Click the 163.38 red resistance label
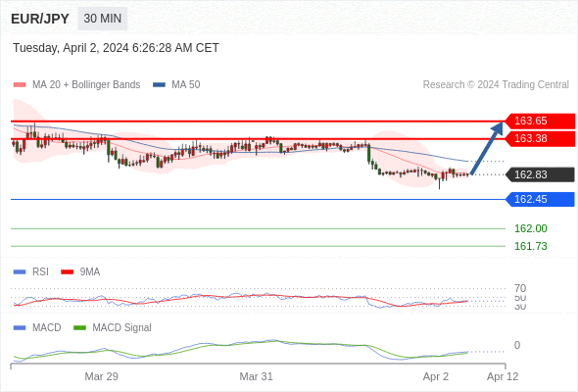Image resolution: width=578 pixels, height=392 pixels. [540, 138]
